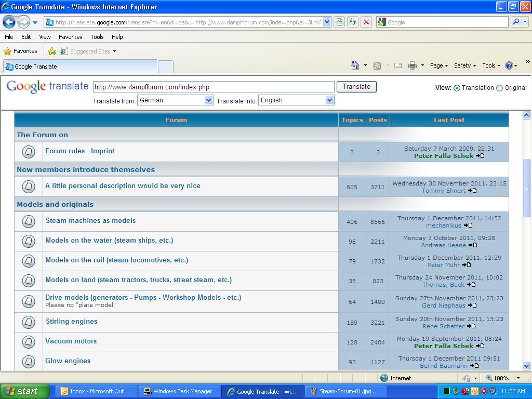Open the Tools menu in menu bar
The width and height of the screenshot is (532, 399).
pyautogui.click(x=97, y=37)
